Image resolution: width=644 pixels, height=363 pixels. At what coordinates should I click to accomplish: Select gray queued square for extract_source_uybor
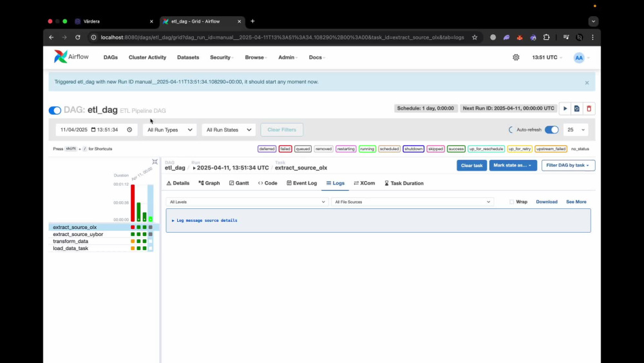point(150,234)
